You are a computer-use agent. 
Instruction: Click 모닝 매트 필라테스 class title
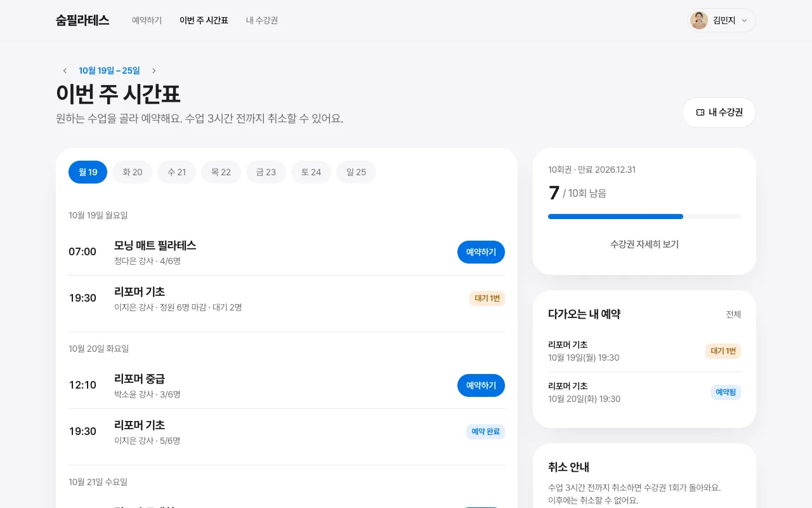[x=155, y=246]
